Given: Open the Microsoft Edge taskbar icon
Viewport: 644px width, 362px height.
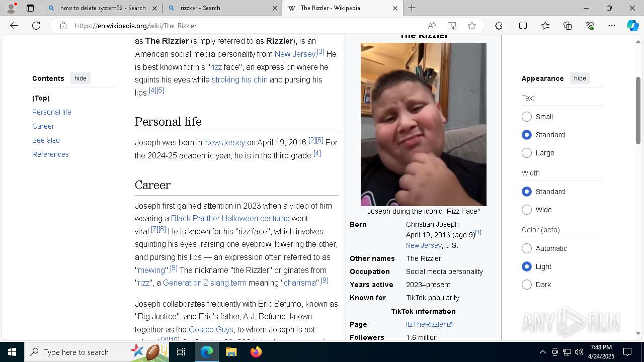Looking at the screenshot, I should click(x=207, y=352).
